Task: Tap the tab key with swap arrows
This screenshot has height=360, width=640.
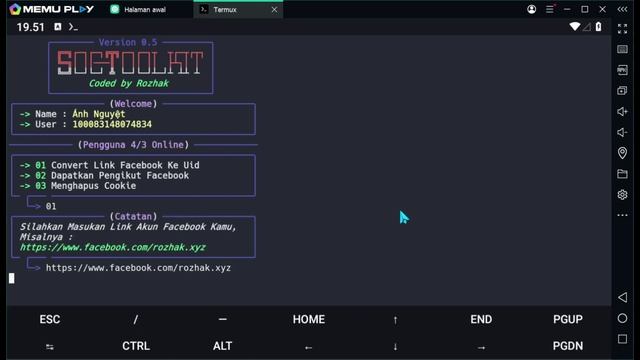Action: (x=50, y=347)
